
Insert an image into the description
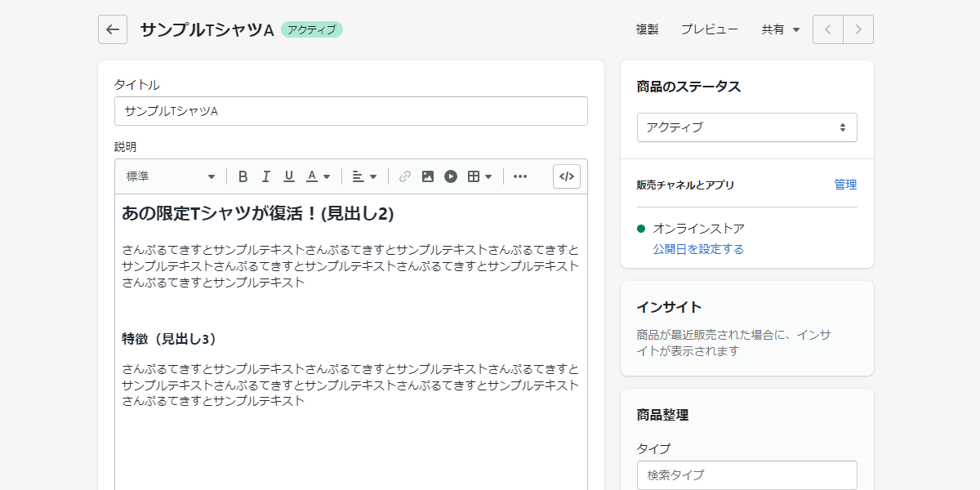pyautogui.click(x=428, y=176)
